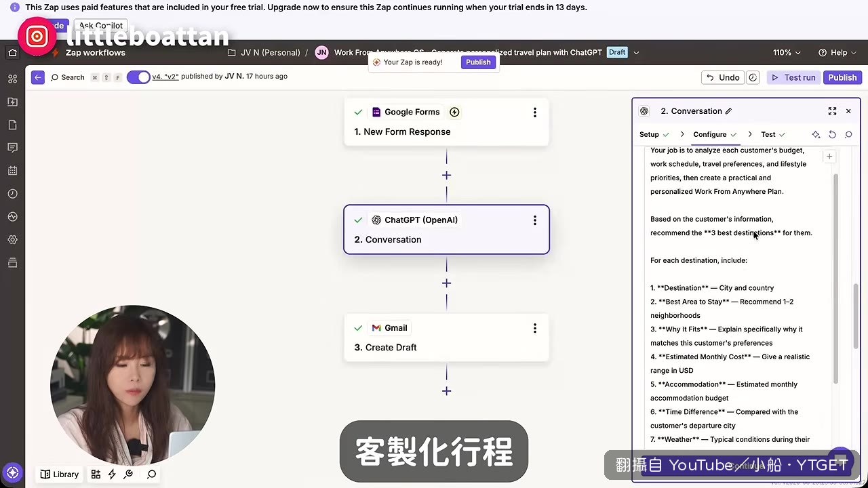
Task: Switch to the Test tab
Action: pyautogui.click(x=773, y=134)
